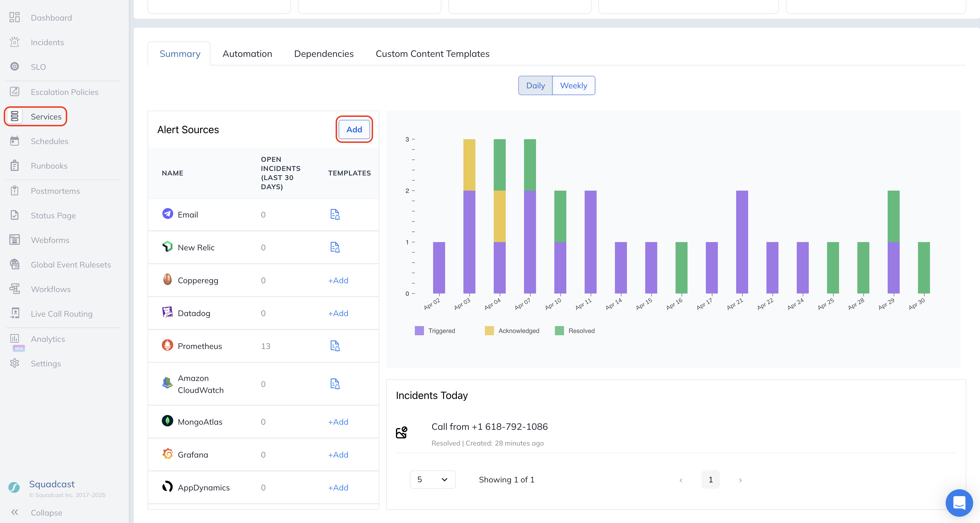Go to next page of incidents
980x523 pixels.
(740, 480)
